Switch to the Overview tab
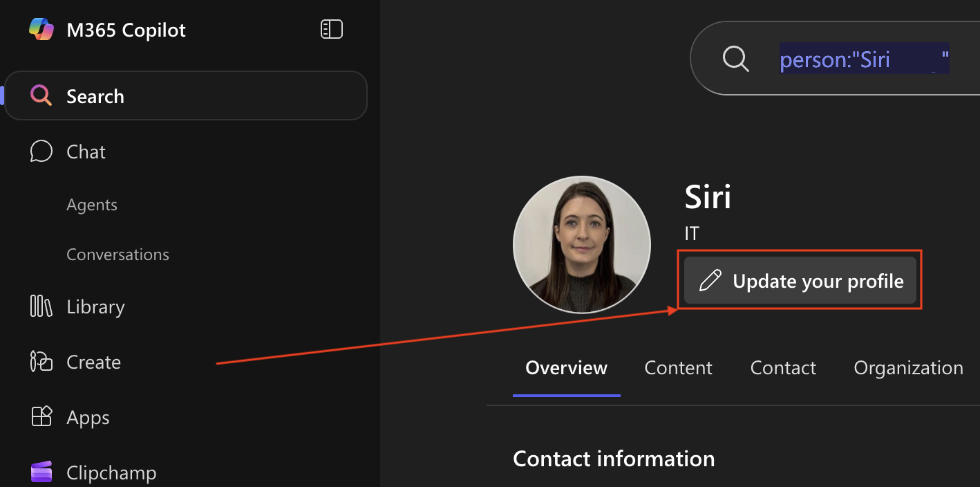 tap(566, 368)
